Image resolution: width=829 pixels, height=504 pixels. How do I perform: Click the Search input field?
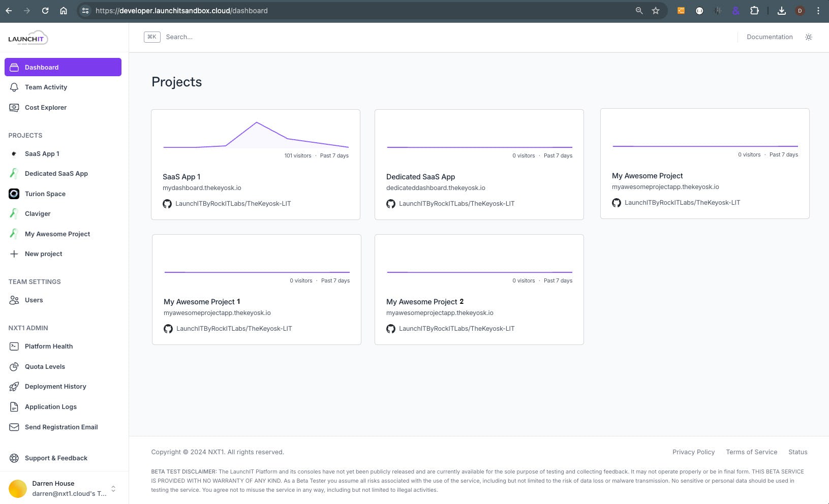pyautogui.click(x=305, y=37)
